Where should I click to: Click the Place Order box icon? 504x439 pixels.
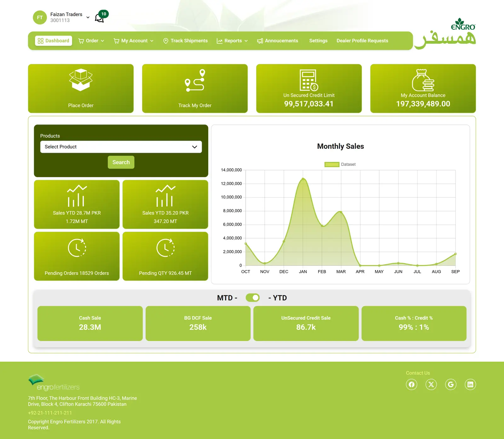click(81, 80)
